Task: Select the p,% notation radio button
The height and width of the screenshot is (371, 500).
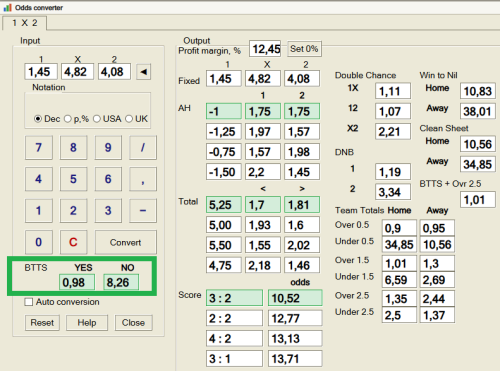Action: [68, 119]
